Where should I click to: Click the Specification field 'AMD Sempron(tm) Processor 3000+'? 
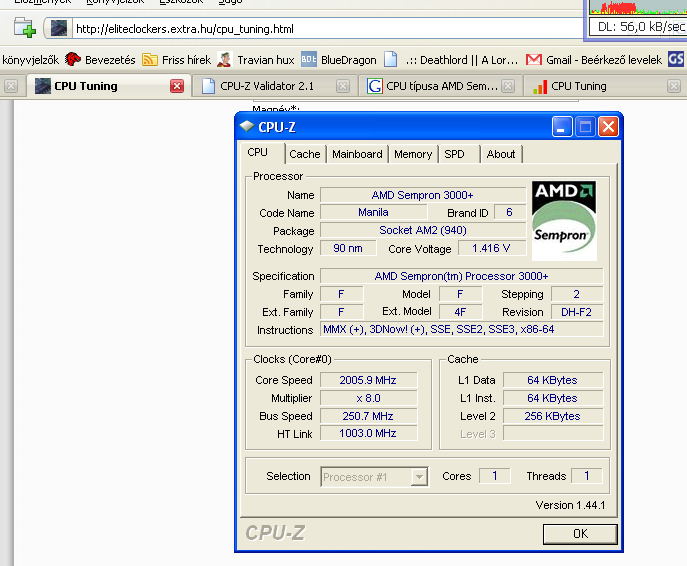461,276
